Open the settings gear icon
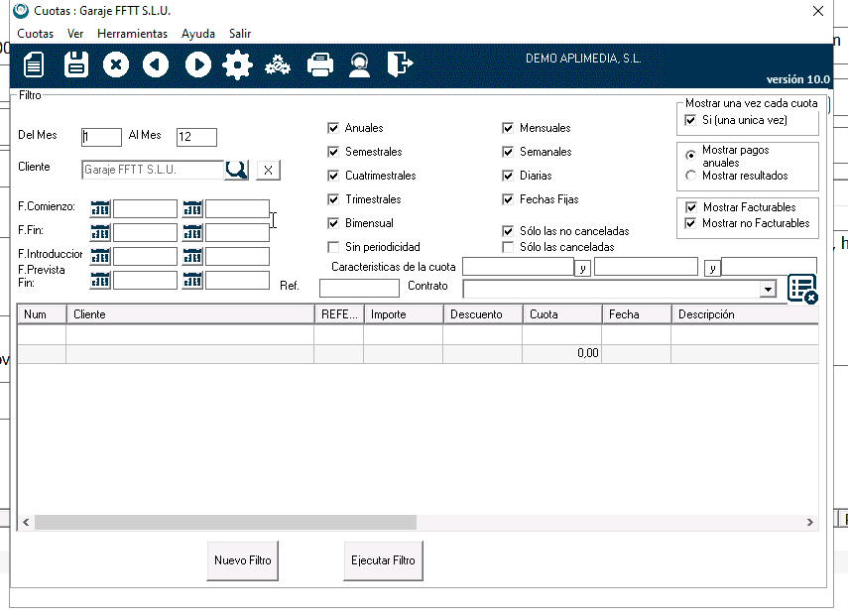This screenshot has width=848, height=616. click(238, 65)
